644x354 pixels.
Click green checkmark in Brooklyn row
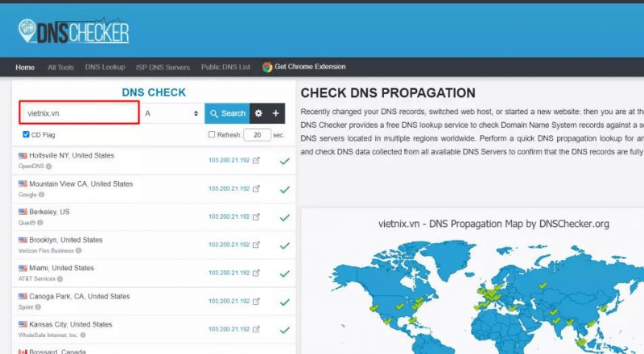pos(285,245)
